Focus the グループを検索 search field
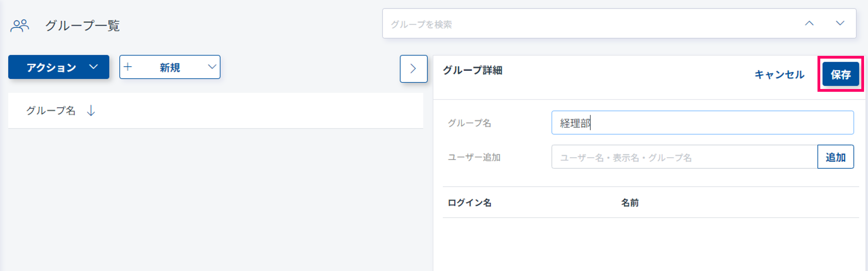The width and height of the screenshot is (868, 271). [573, 24]
